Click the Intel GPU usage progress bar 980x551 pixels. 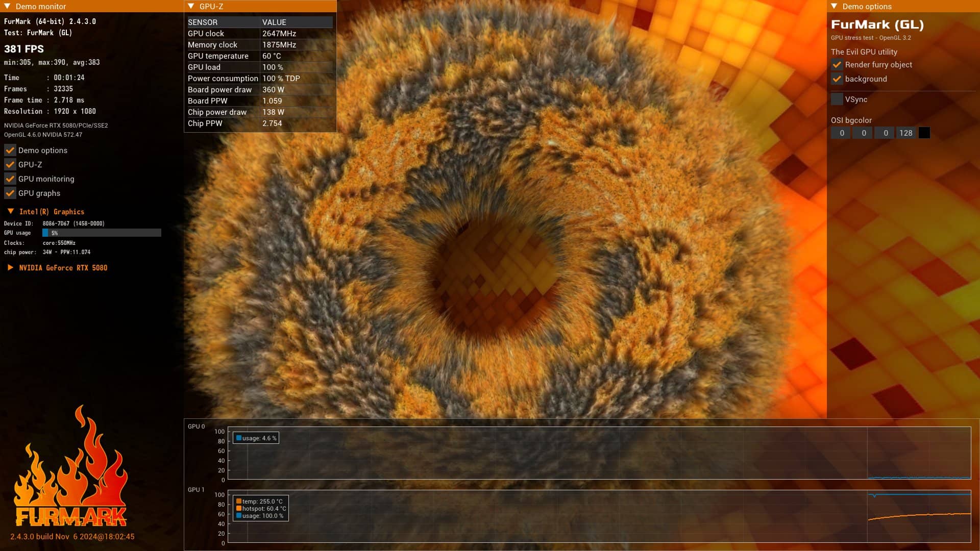click(102, 233)
